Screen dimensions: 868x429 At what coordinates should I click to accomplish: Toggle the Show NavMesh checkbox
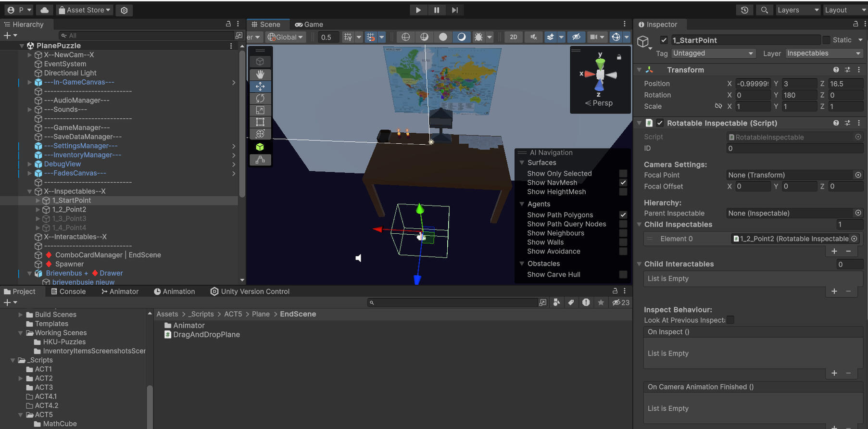pyautogui.click(x=623, y=183)
